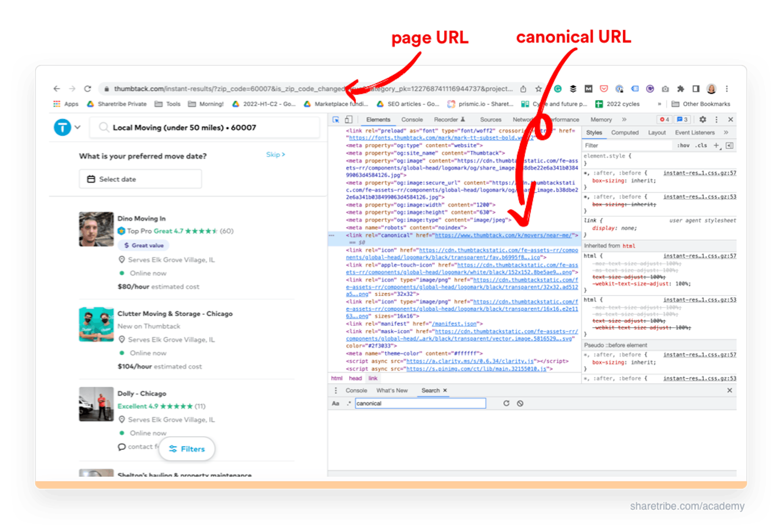Image resolution: width=771 pixels, height=532 pixels.
Task: Open the Computed tab in the Styles pane
Action: (x=625, y=132)
